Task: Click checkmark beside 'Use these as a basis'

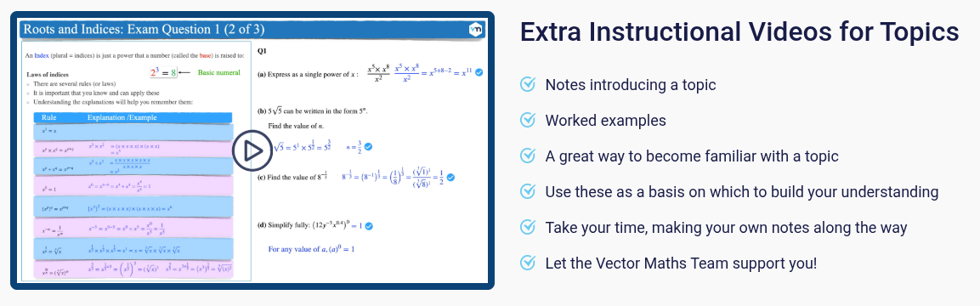Action: coord(528,191)
